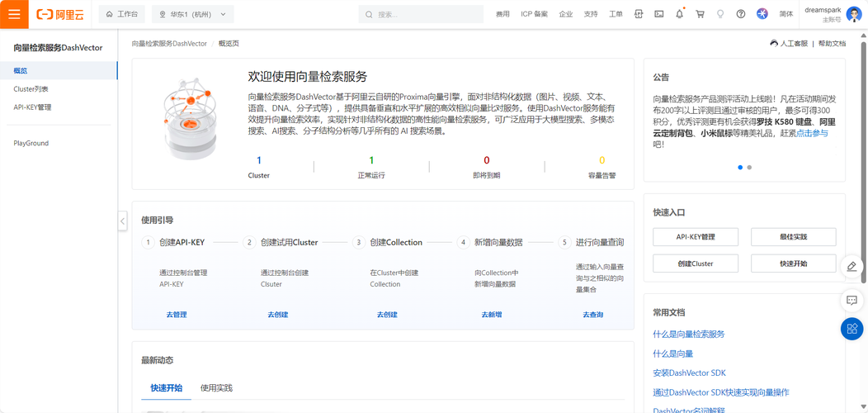Open 什么是向量 document
This screenshot has width=868, height=413.
tap(673, 354)
